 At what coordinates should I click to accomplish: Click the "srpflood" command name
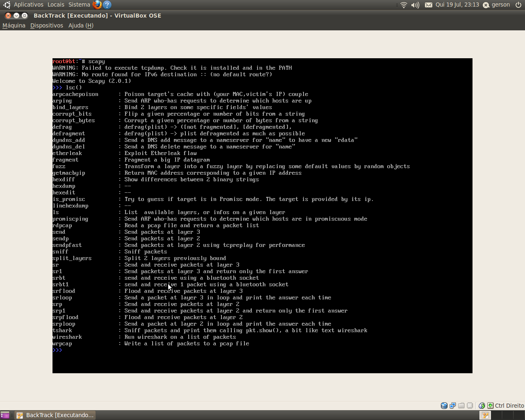click(x=66, y=317)
